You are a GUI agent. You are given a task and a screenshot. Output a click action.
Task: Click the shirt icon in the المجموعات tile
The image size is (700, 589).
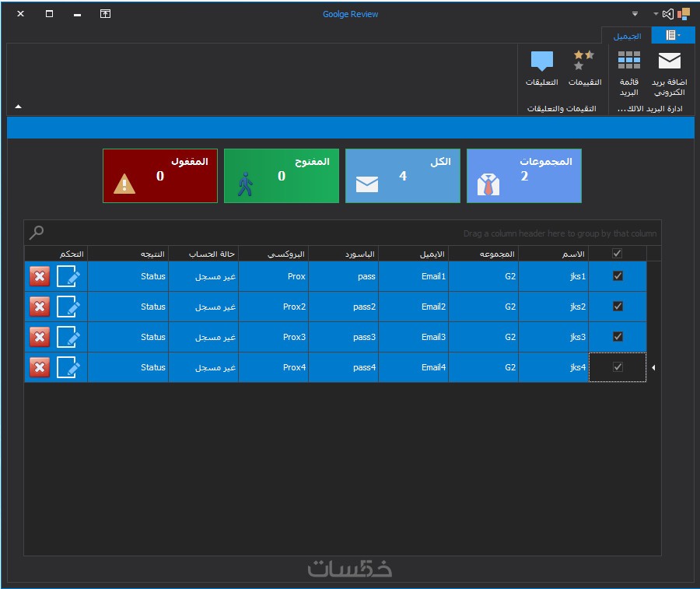[488, 184]
